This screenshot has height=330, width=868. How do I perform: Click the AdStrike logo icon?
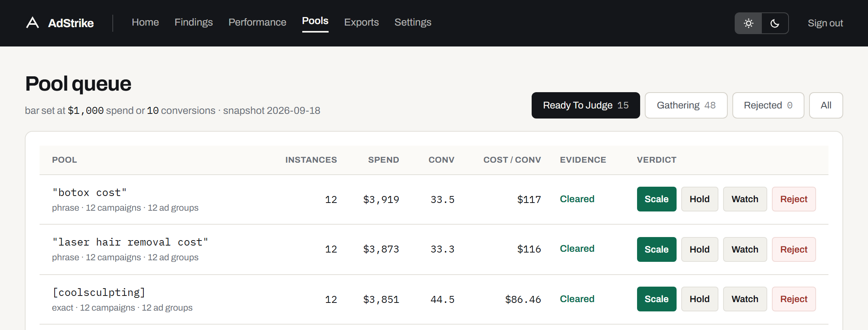point(33,23)
